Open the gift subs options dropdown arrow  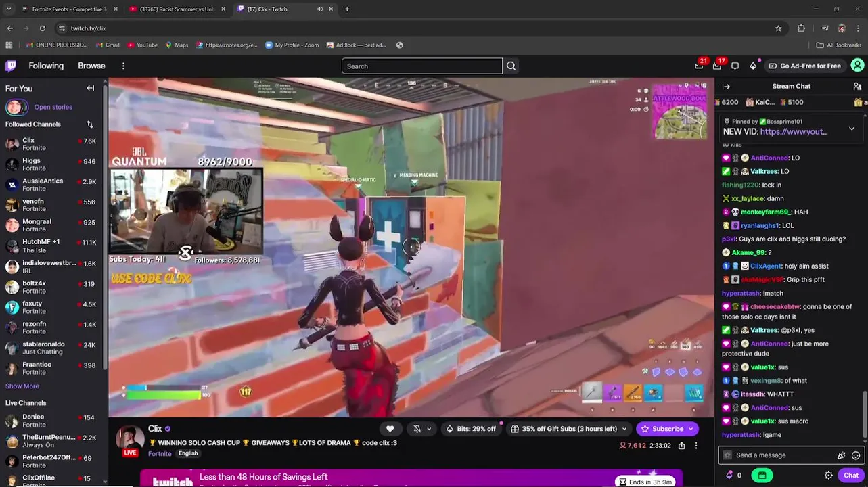point(624,429)
